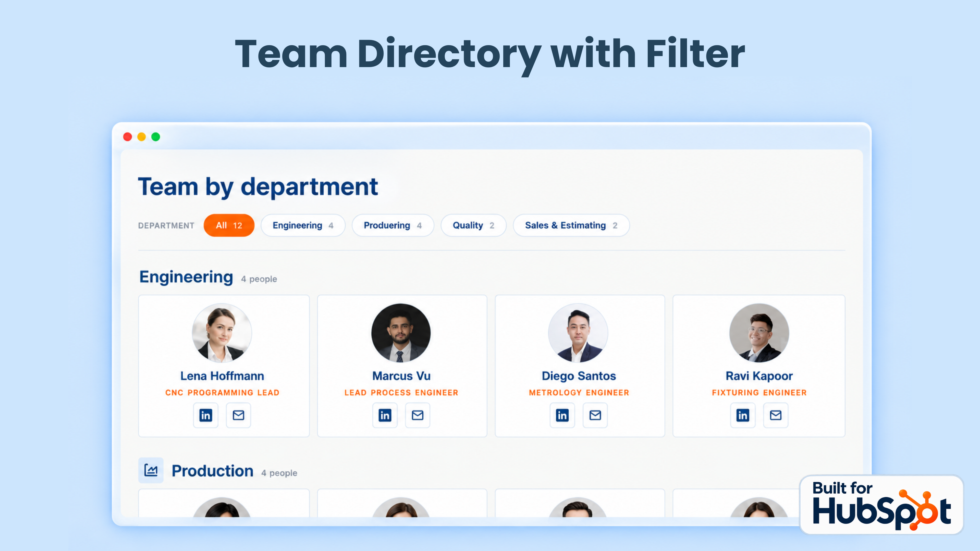980x551 pixels.
Task: Click the Built for HubSpot badge
Action: tap(881, 505)
